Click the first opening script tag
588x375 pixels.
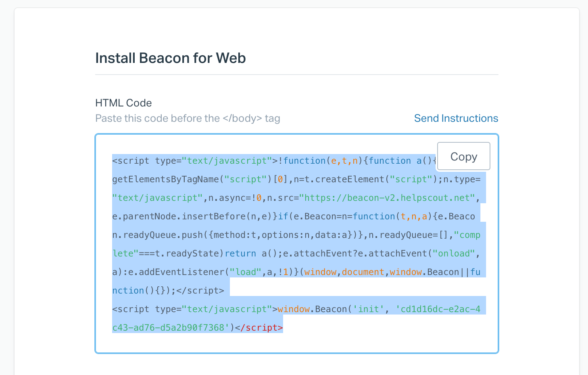pos(131,160)
